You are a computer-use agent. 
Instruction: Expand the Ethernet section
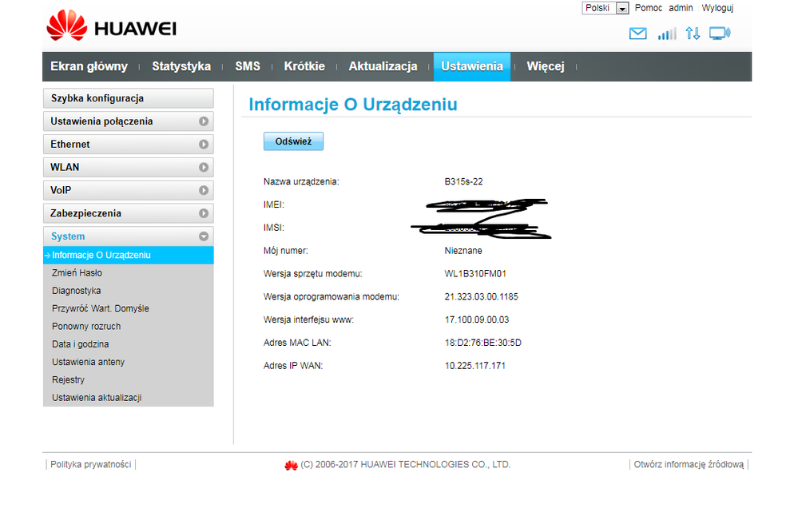[x=129, y=144]
